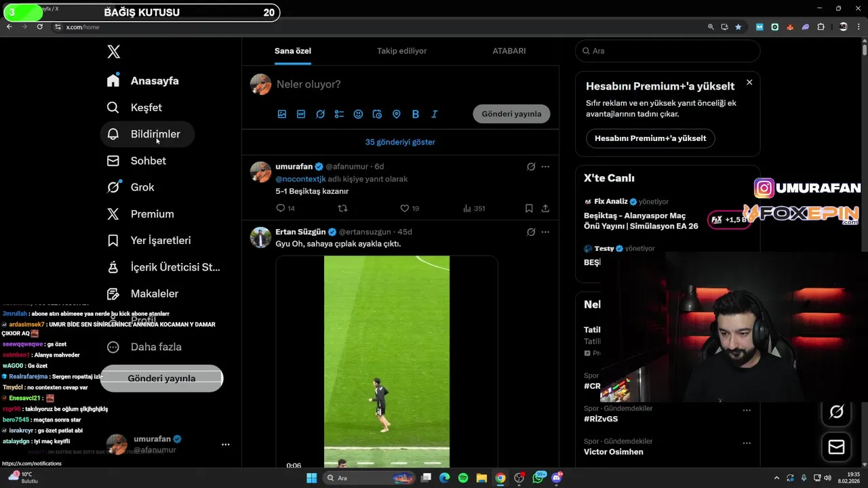Open emoji picker in composer
This screenshot has height=488, width=868.
[x=358, y=114]
